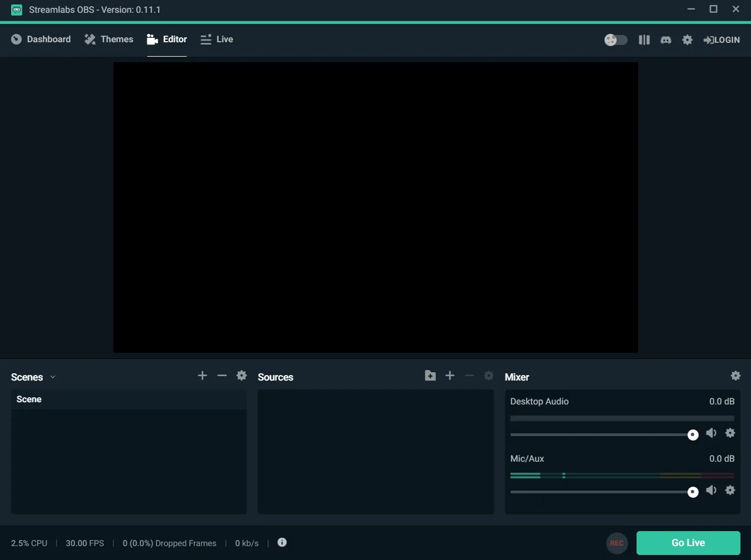Click the black preview canvas
Screen dimensions: 751x560
[375, 207]
